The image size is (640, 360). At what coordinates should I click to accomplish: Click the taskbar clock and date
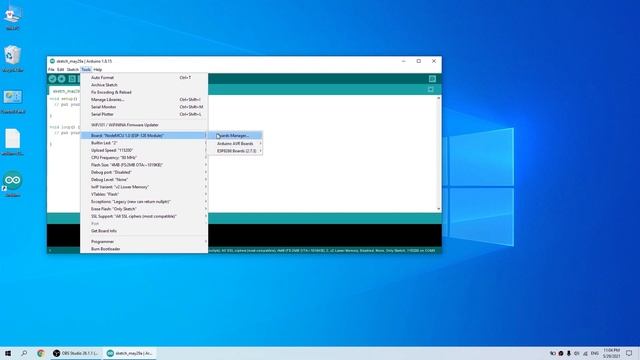(611, 353)
